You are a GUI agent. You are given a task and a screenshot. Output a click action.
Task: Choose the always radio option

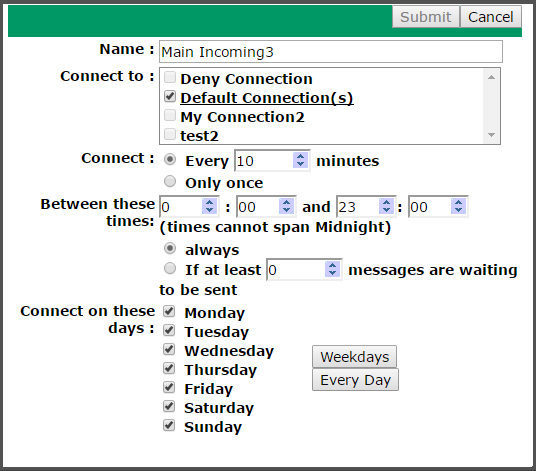pyautogui.click(x=170, y=248)
